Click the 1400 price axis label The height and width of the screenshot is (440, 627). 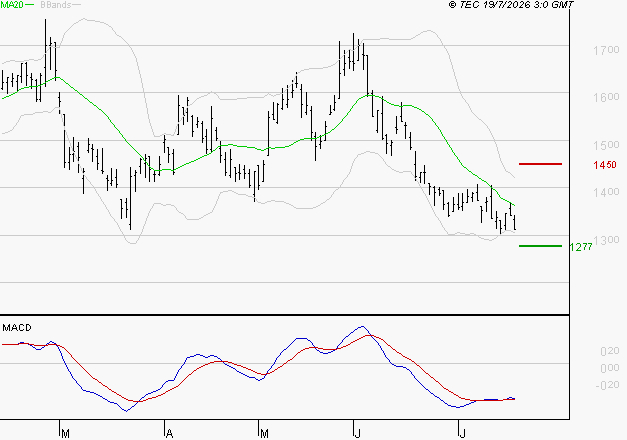coord(606,192)
